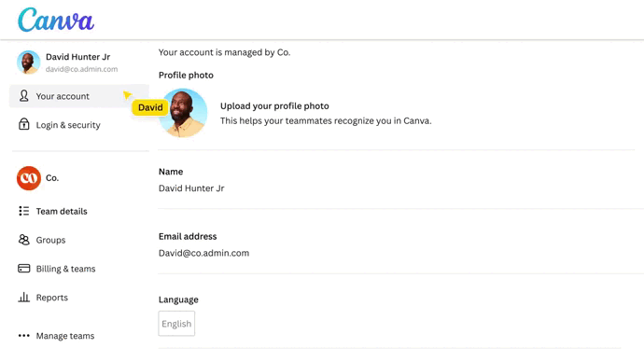Click the Canva logo
This screenshot has height=362, width=644.
point(56,20)
